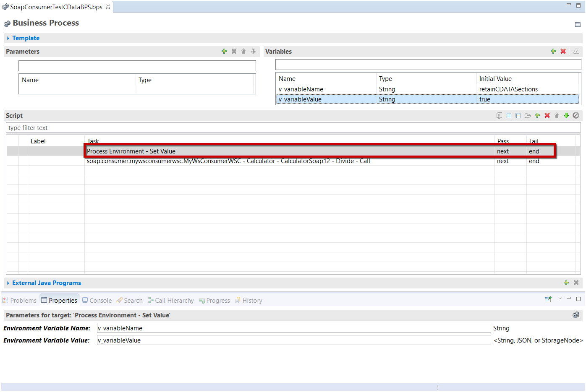
Task: Open the Call Hierarchy tab
Action: point(170,300)
